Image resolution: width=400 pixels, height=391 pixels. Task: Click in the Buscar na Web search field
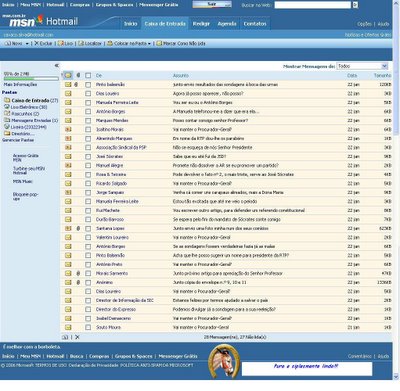pyautogui.click(x=313, y=5)
